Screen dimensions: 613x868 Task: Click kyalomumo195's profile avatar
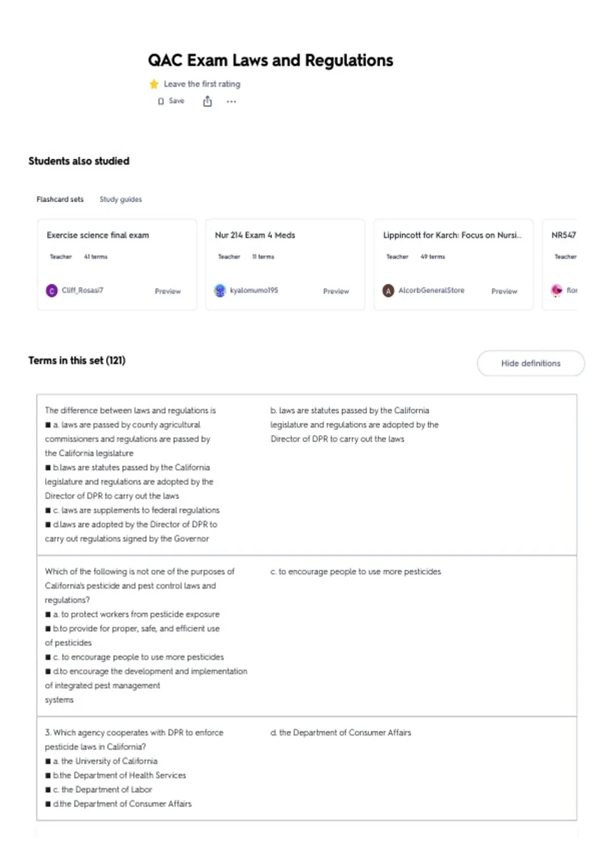click(x=220, y=291)
